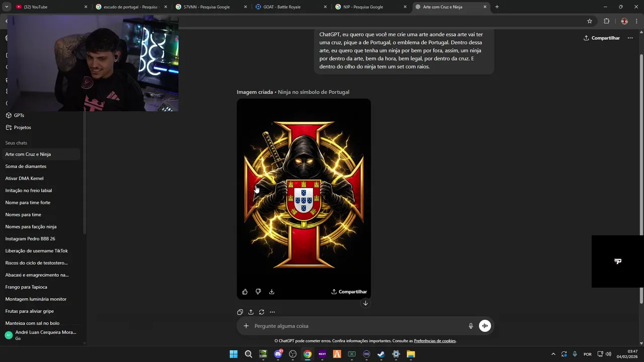
Task: Open chat Ativar DMA Kernel
Action: pos(40,178)
